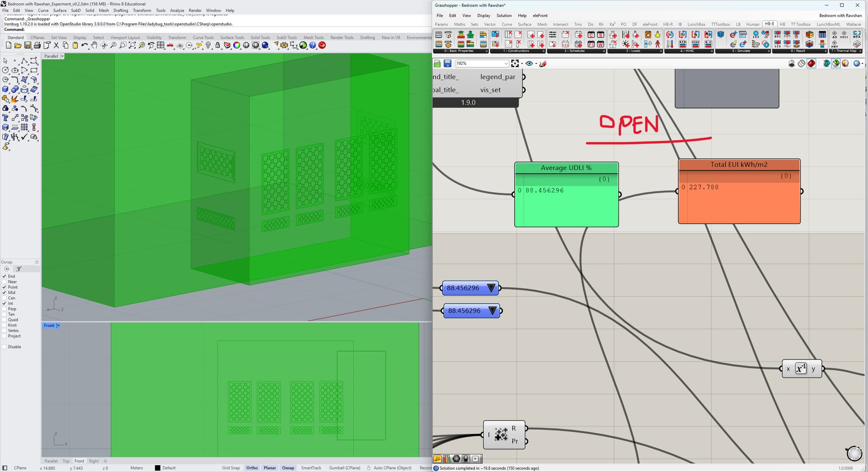Click the Grasshopper preview eye icon

pos(529,64)
